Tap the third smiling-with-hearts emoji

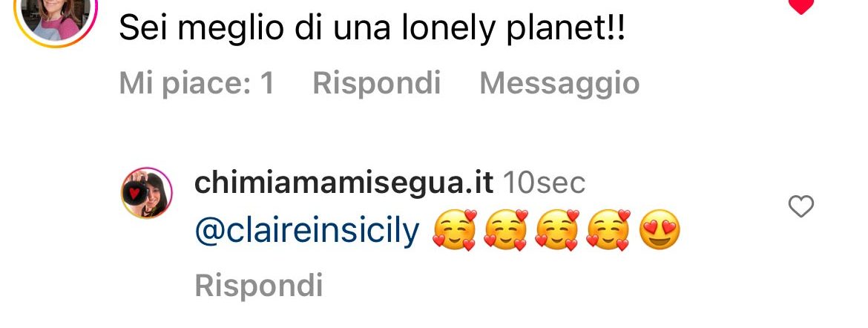pyautogui.click(x=557, y=230)
